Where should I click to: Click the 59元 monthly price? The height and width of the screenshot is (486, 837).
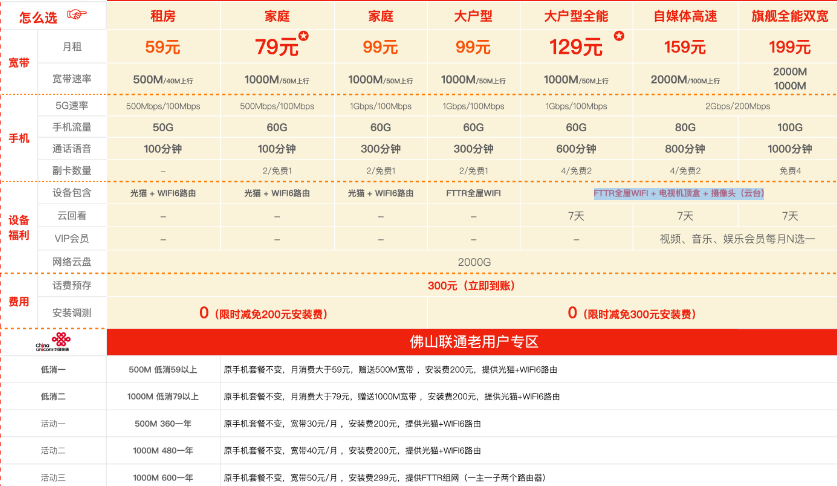tap(162, 47)
